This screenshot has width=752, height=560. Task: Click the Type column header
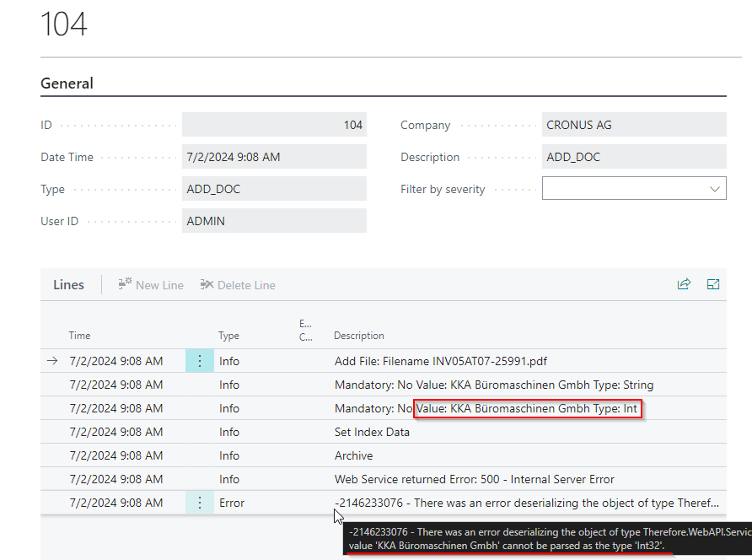coord(228,336)
